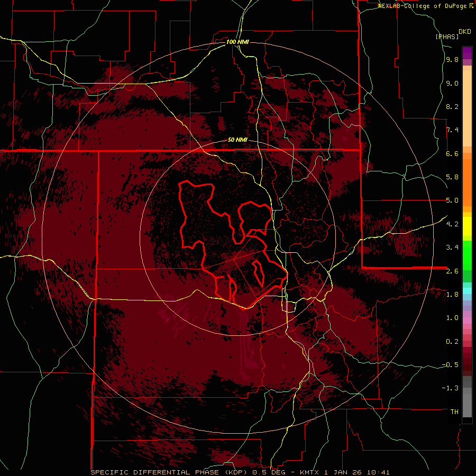Click the DKD label above the color scale
476x476 pixels.
(x=465, y=32)
